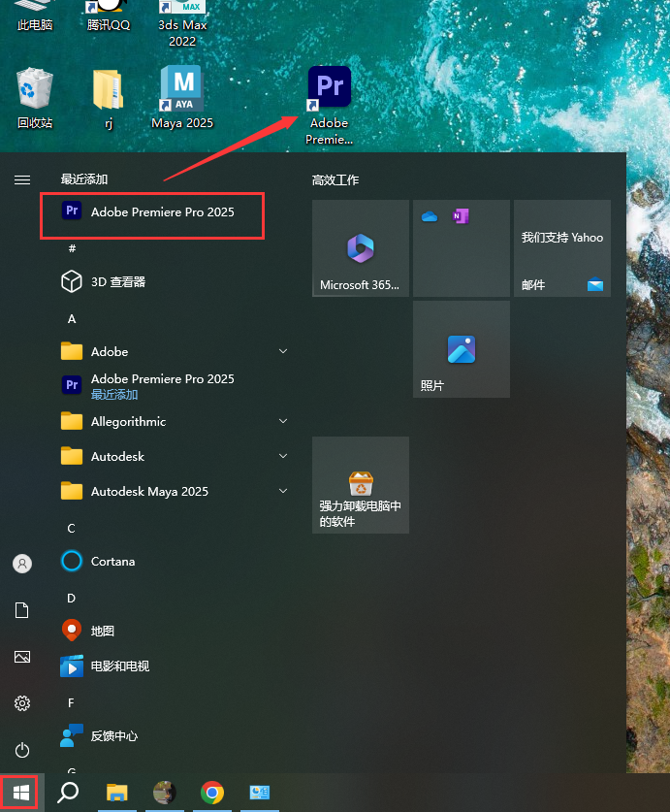Launch Adobe Premiere Pro 2025 under 最近添加
The image size is (670, 812).
pyautogui.click(x=152, y=211)
